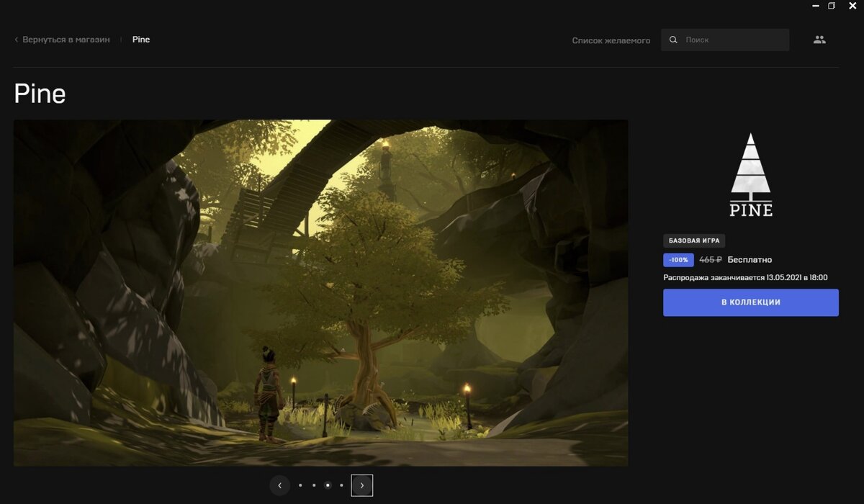Click the main Pine game screenshot
This screenshot has width=864, height=504.
pyautogui.click(x=321, y=293)
